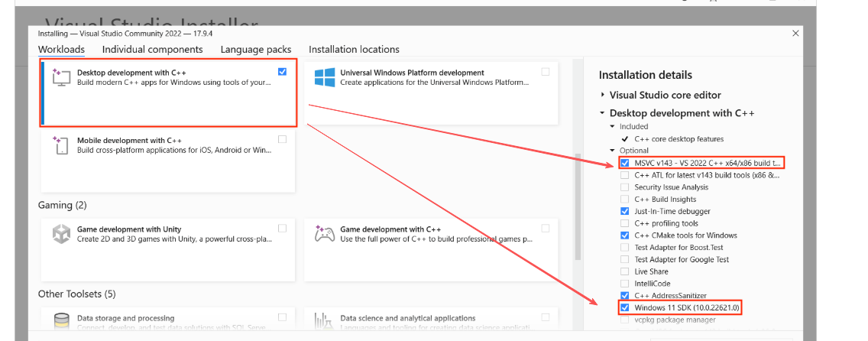868x341 pixels.
Task: Collapse the Desktop development with C++ details
Action: click(x=602, y=113)
